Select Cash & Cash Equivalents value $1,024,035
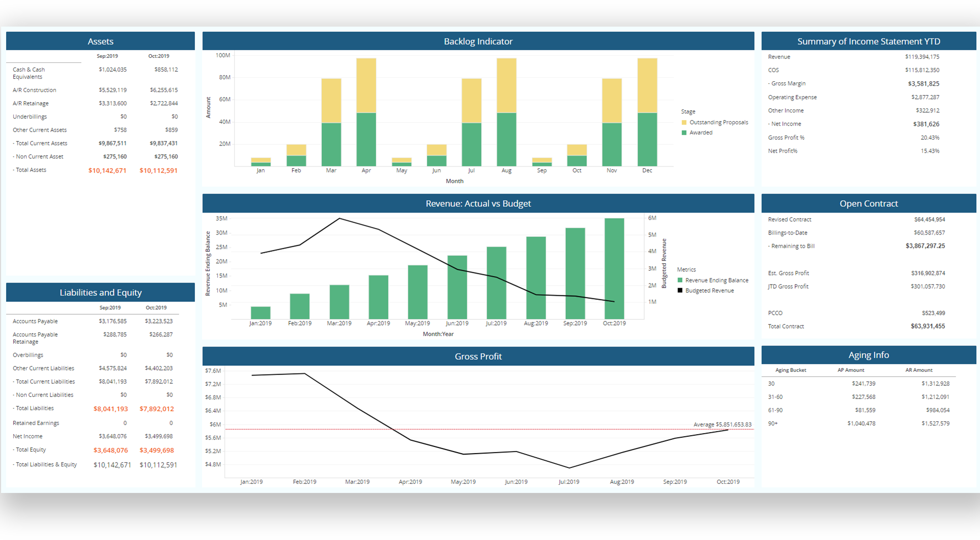 point(113,69)
